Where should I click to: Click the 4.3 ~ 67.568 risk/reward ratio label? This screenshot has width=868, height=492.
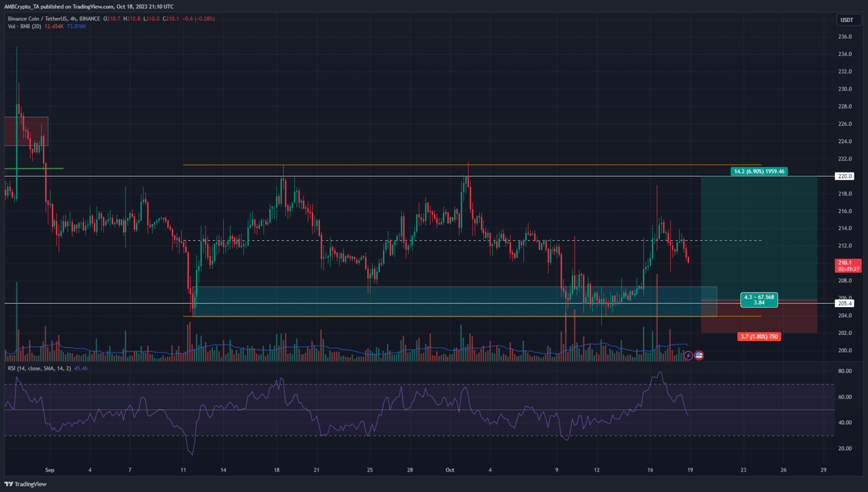pyautogui.click(x=759, y=300)
